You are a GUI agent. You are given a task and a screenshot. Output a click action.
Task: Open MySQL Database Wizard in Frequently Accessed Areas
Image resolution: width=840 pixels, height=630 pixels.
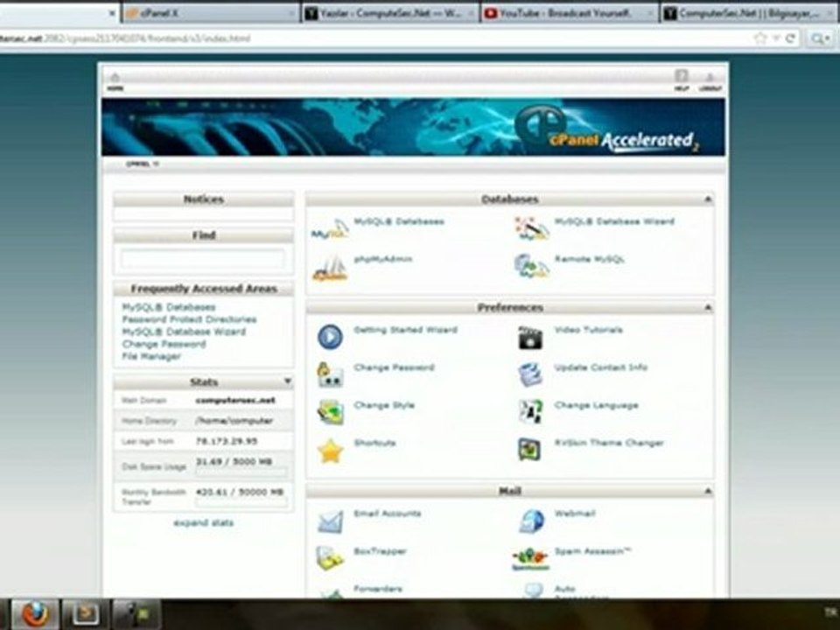(x=184, y=332)
